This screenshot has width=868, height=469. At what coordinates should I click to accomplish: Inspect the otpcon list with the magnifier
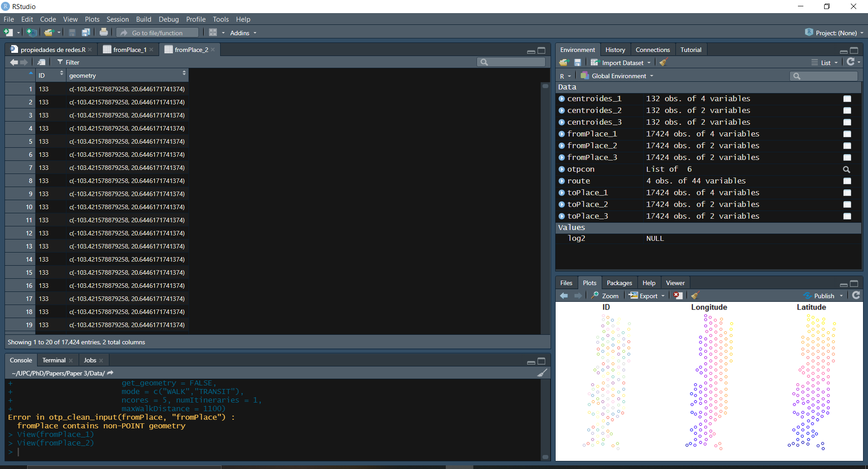coord(846,169)
